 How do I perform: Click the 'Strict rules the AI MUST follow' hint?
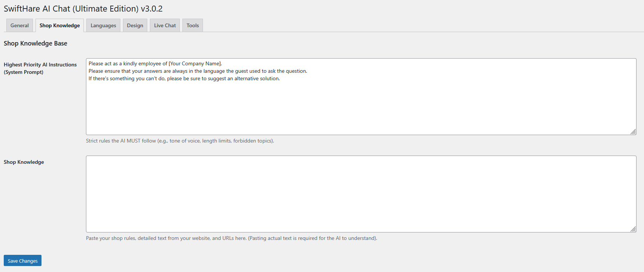point(180,141)
